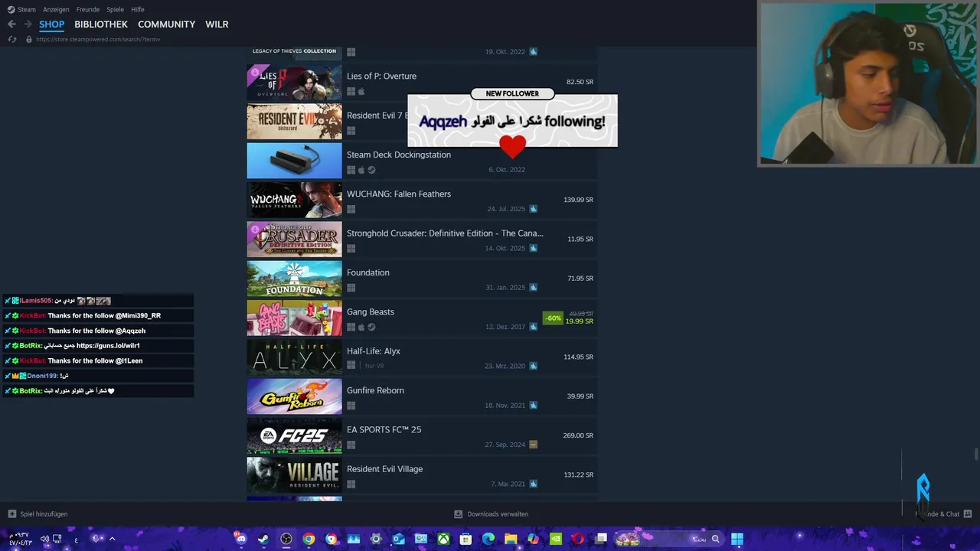
Task: Click the Apple platform icon under Lies of P
Action: [x=361, y=91]
